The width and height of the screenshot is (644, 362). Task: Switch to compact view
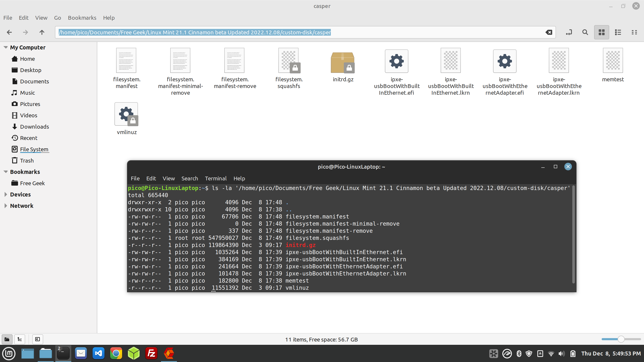pos(635,32)
